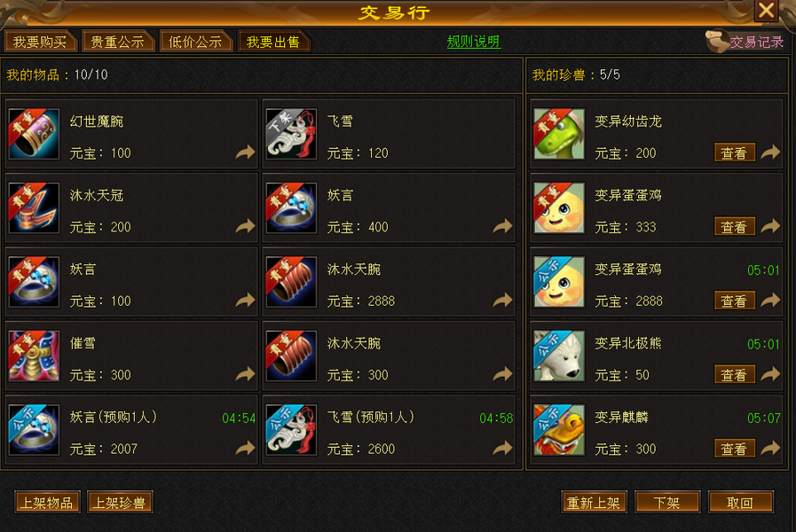796x532 pixels.
Task: Click share arrow for 沐水天腕 priced 2888
Action: click(502, 301)
